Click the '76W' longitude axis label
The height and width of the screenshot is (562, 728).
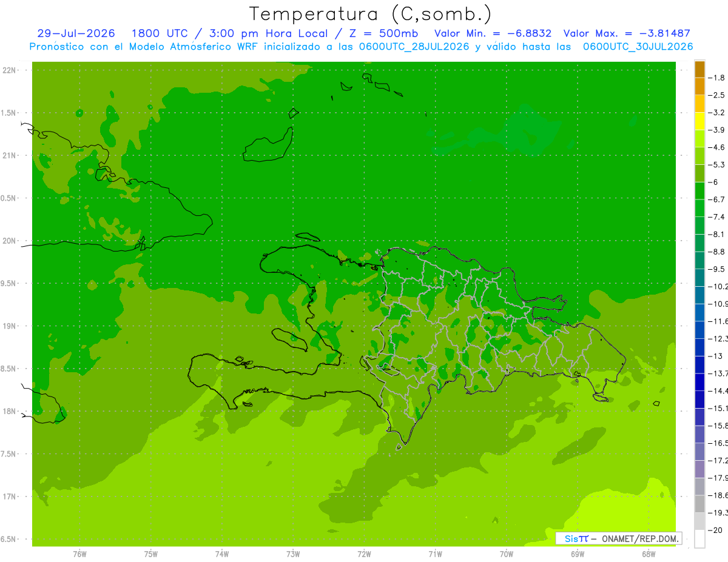coord(79,554)
